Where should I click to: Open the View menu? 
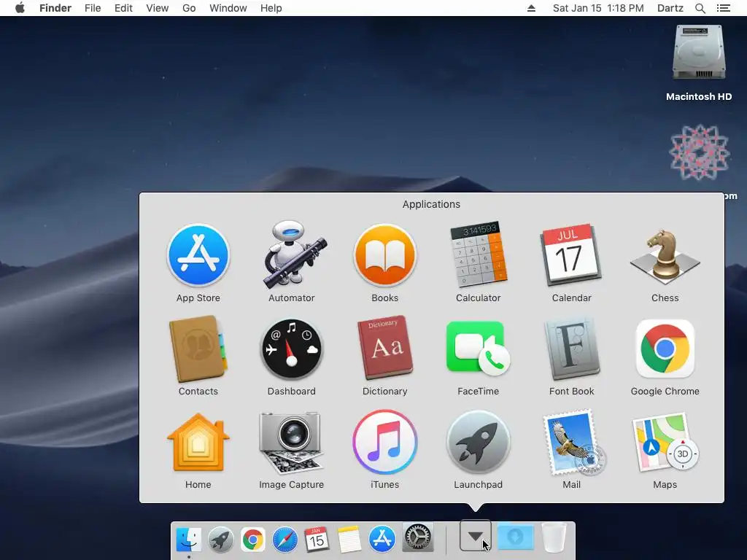click(158, 8)
